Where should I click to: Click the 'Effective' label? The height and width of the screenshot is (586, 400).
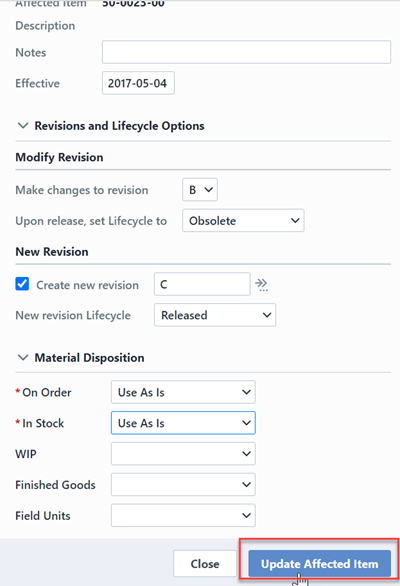37,83
